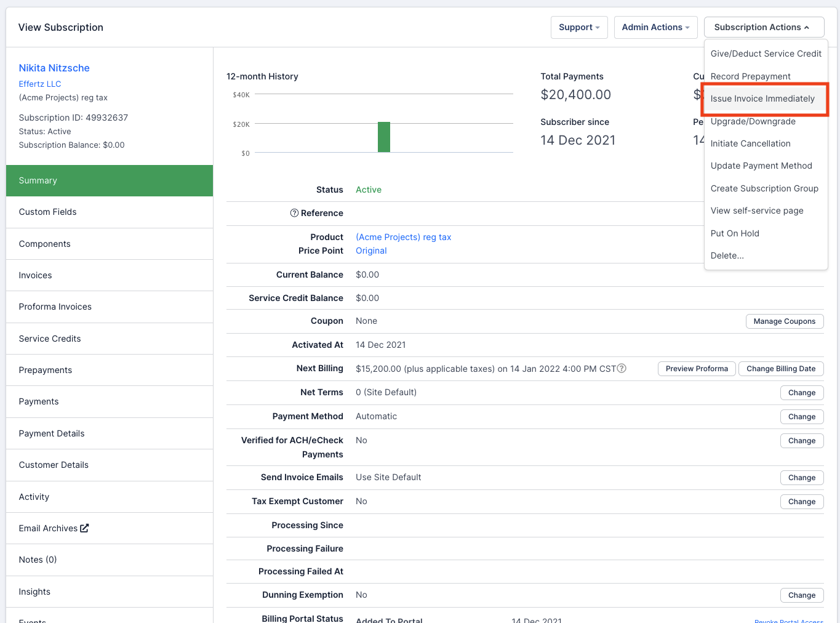Change the Net Terms setting
This screenshot has height=623, width=840.
[x=801, y=393]
